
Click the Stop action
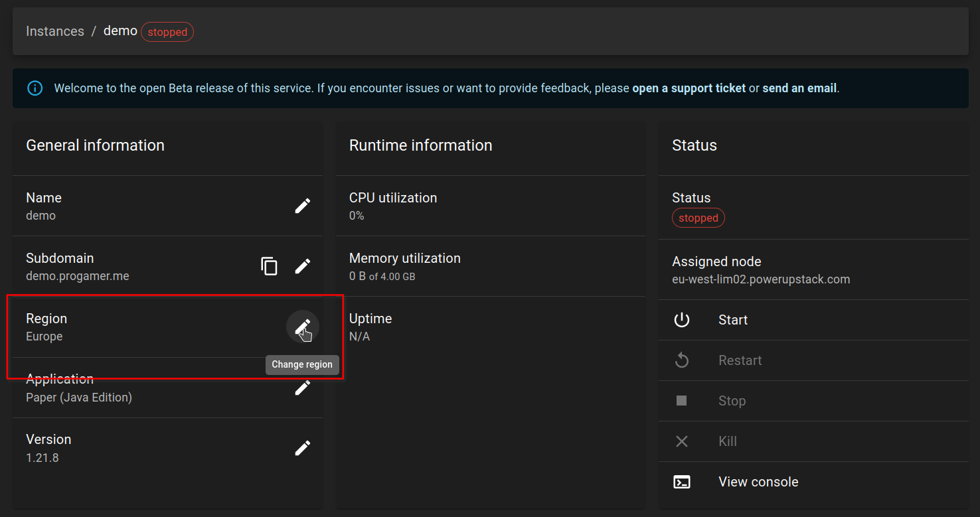pos(813,401)
